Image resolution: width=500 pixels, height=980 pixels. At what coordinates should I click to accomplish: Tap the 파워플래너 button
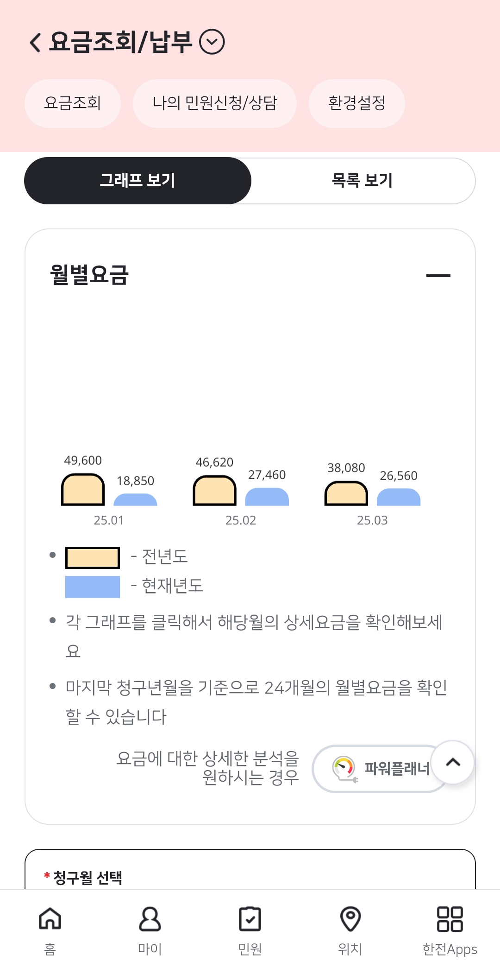point(396,769)
